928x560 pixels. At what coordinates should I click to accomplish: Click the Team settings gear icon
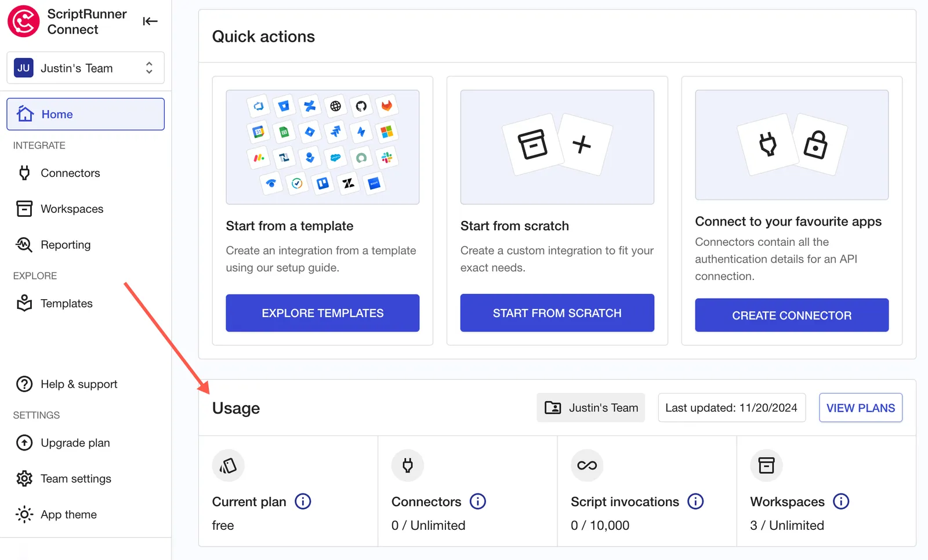tap(24, 479)
